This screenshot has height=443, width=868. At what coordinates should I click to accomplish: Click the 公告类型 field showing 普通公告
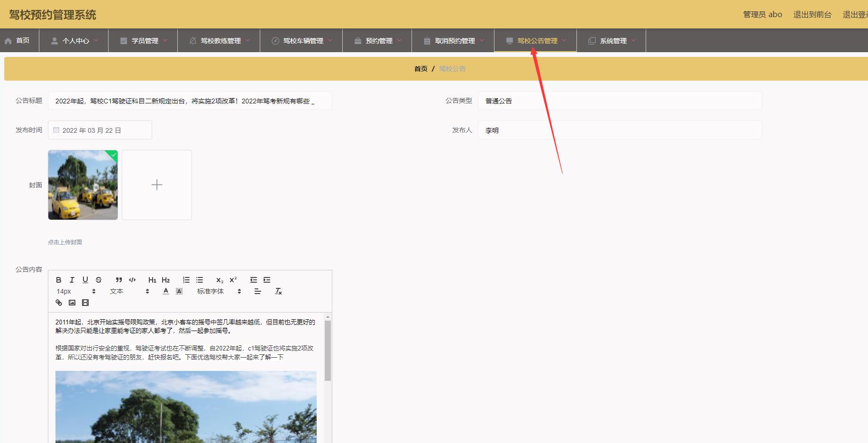[x=620, y=101]
